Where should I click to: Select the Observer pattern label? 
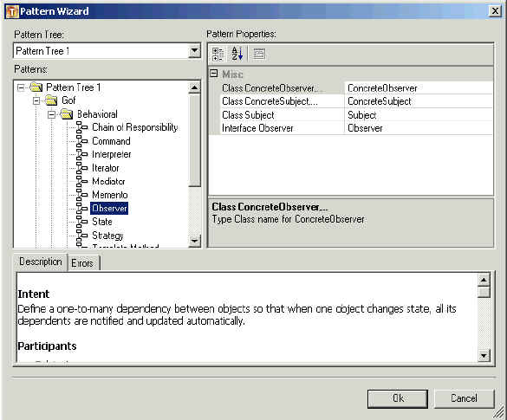pyautogui.click(x=109, y=209)
